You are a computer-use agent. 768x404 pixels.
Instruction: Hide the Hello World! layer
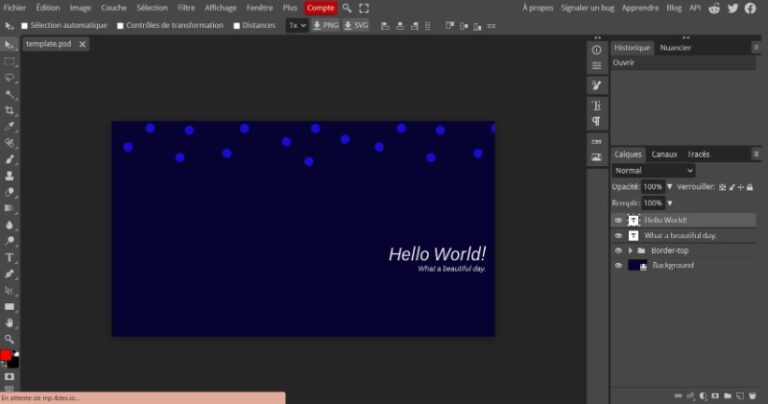[618, 220]
